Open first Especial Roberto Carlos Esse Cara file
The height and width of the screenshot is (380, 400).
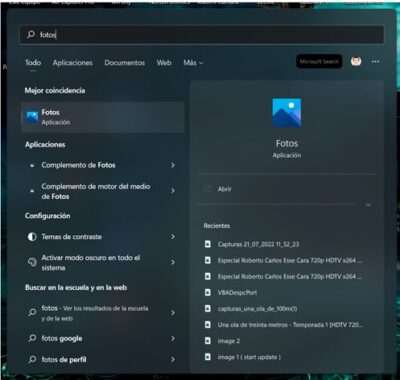click(x=290, y=260)
